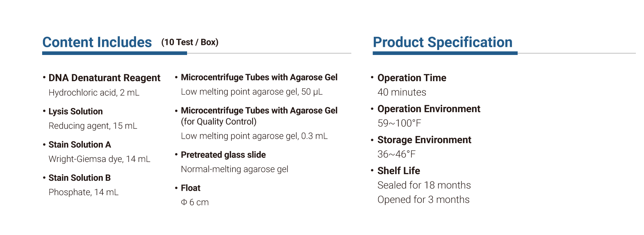Click the Lysis Solution item
This screenshot has width=644, height=235.
coord(75,111)
